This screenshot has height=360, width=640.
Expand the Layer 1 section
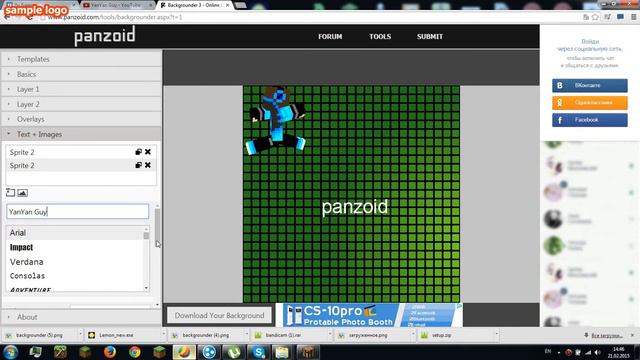[x=81, y=89]
